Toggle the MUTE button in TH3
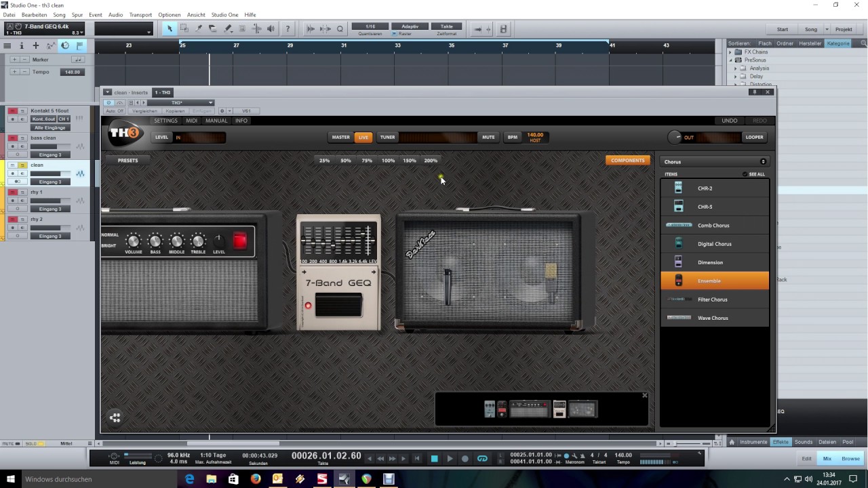Image resolution: width=868 pixels, height=488 pixels. [x=488, y=137]
